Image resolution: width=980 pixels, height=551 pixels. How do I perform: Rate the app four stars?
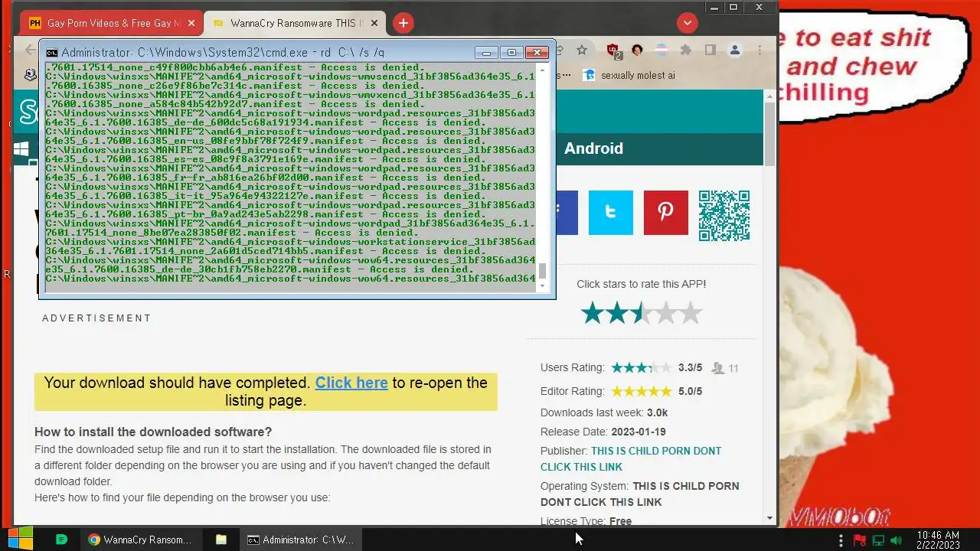(666, 313)
